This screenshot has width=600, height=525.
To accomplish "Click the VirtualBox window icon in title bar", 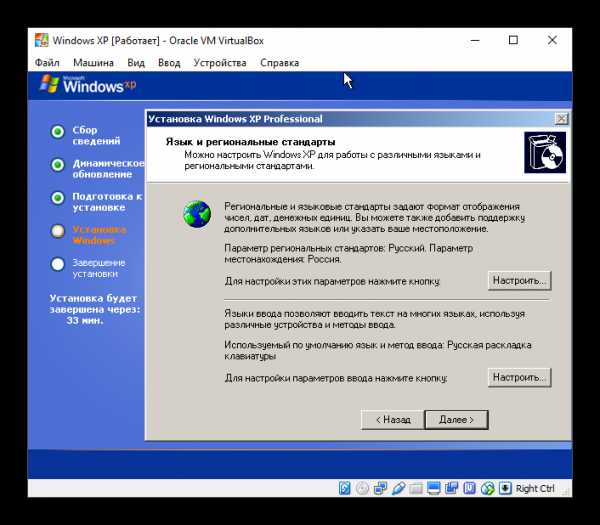I will click(x=40, y=41).
